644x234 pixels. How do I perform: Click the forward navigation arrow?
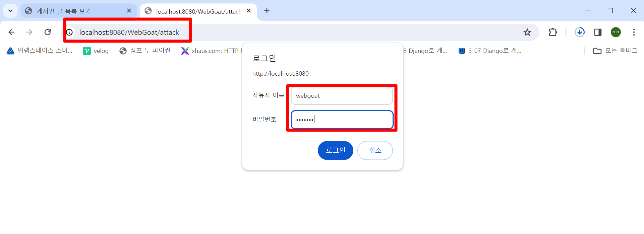coord(30,32)
